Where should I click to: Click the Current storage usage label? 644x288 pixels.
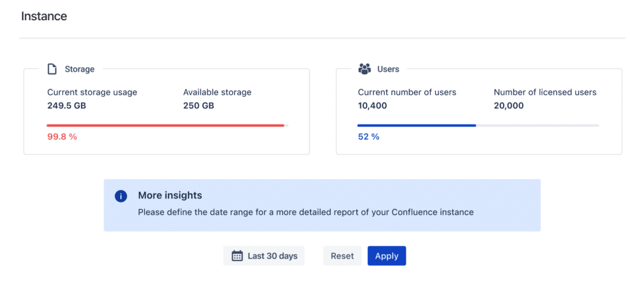(x=92, y=92)
